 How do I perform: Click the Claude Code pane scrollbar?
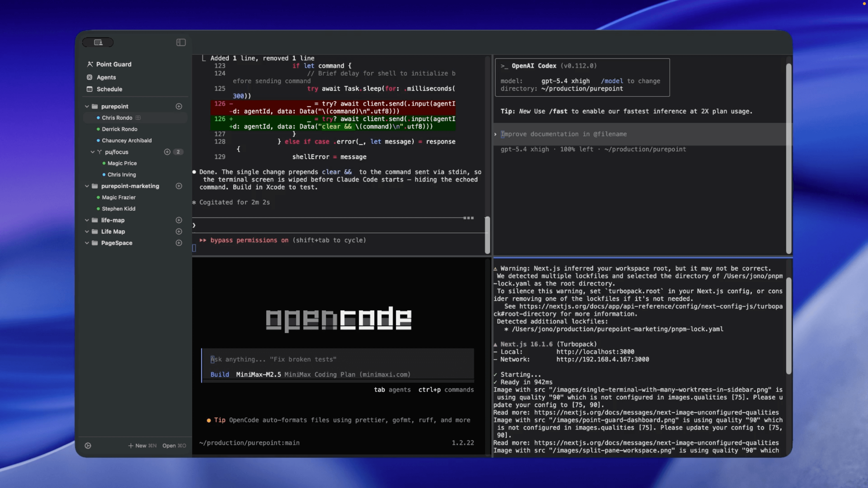pyautogui.click(x=487, y=235)
